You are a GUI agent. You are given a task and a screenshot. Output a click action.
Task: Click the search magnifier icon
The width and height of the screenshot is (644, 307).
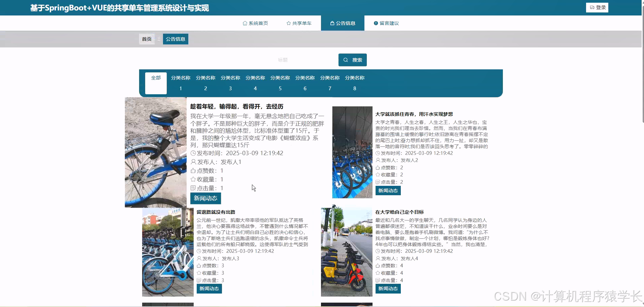click(x=346, y=60)
